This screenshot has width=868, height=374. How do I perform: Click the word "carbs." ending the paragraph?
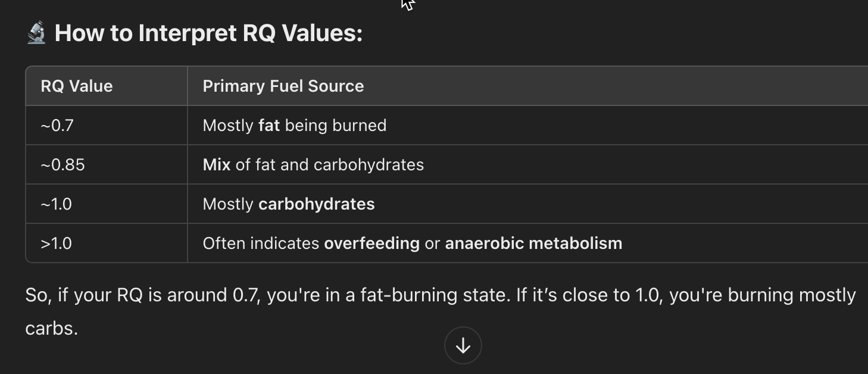click(52, 328)
